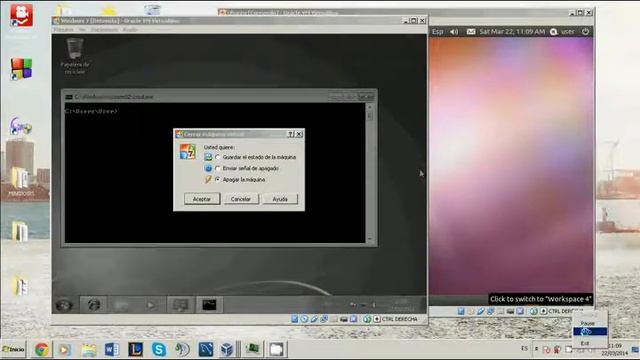This screenshot has height=360, width=640.
Task: Open the sound volume indicator in Ubuntu panel
Action: (454, 31)
